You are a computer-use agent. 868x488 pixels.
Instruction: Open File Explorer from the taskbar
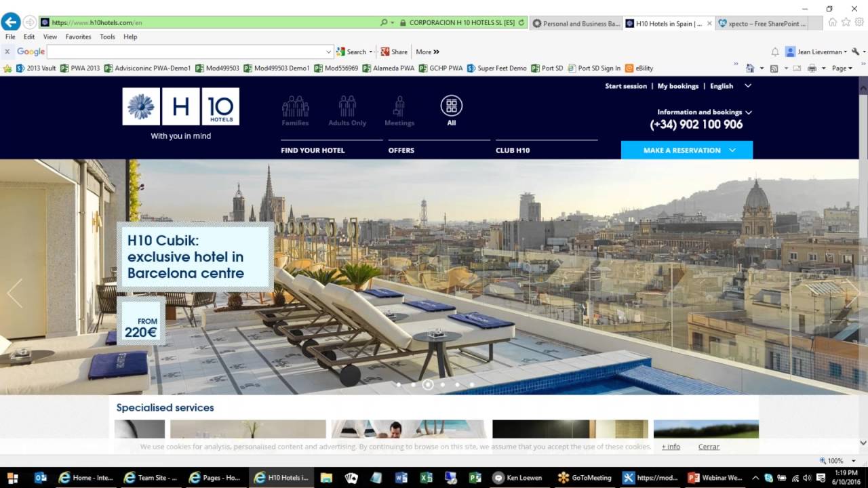pyautogui.click(x=326, y=477)
